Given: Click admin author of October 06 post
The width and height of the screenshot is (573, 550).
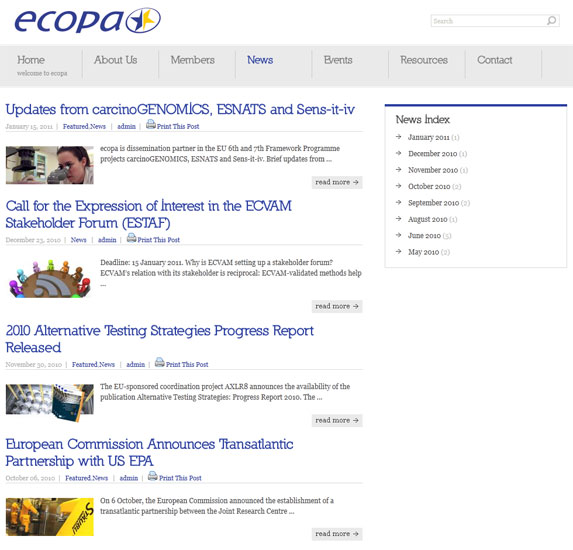Looking at the screenshot, I should pyautogui.click(x=129, y=478).
